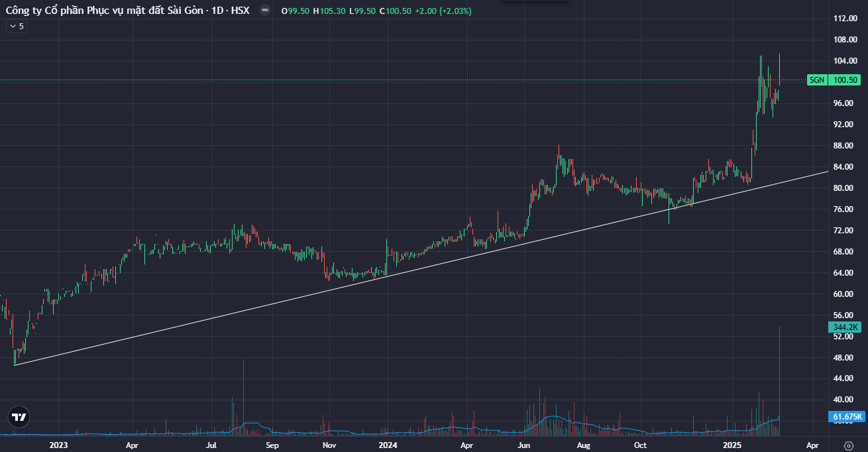Click the close value C100.50
Image resolution: width=868 pixels, height=452 pixels.
pyautogui.click(x=396, y=11)
